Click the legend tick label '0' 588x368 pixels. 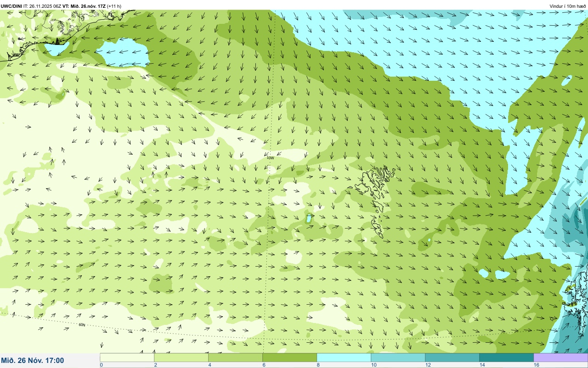tap(101, 365)
